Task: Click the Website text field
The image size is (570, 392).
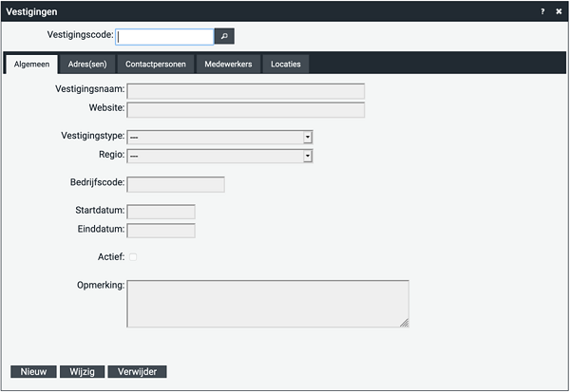Action: (246, 110)
